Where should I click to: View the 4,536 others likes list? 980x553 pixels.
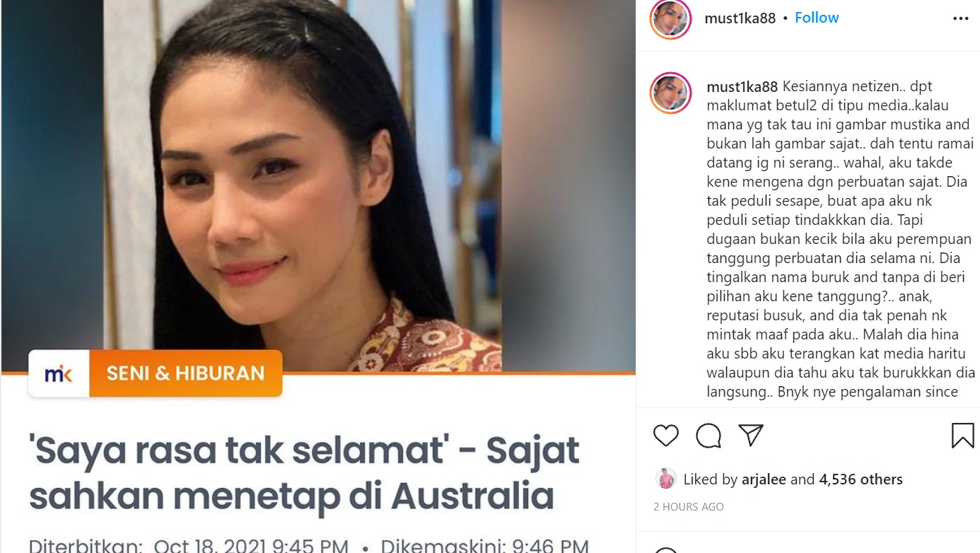click(x=861, y=479)
